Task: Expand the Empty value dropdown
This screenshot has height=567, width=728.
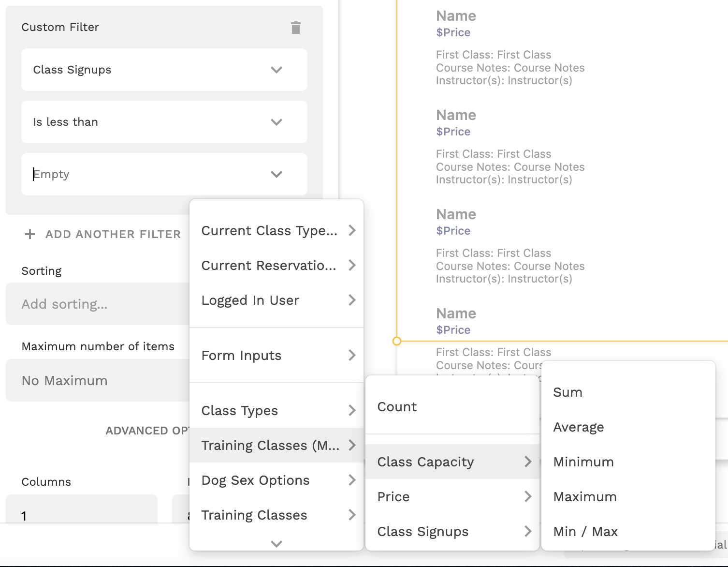Action: pyautogui.click(x=276, y=174)
